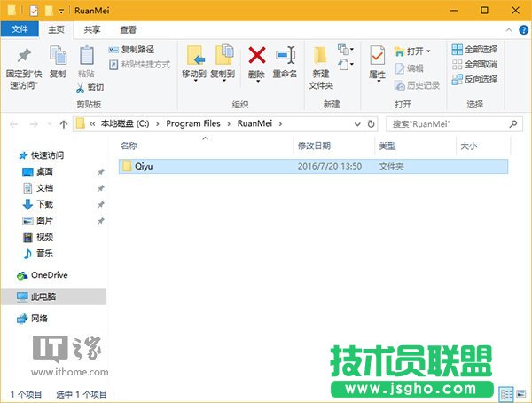The width and height of the screenshot is (532, 403).
Task: Switch to large icons view in status bar
Action: coord(521,394)
